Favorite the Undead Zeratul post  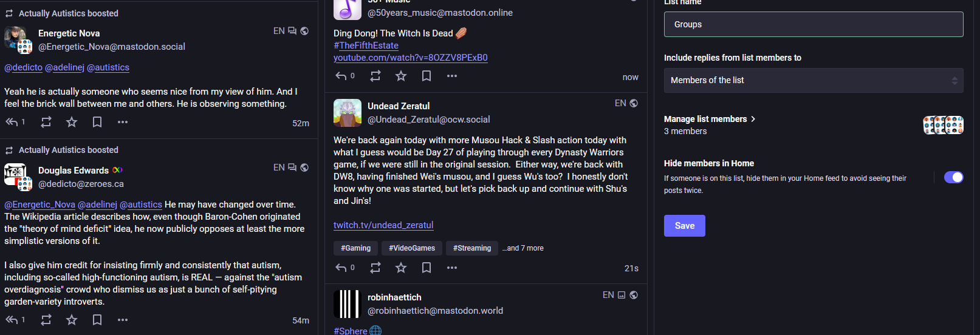(401, 268)
